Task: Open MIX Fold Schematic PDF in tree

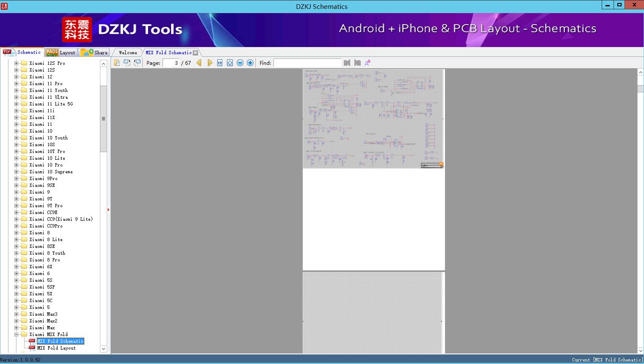Action: 60,341
